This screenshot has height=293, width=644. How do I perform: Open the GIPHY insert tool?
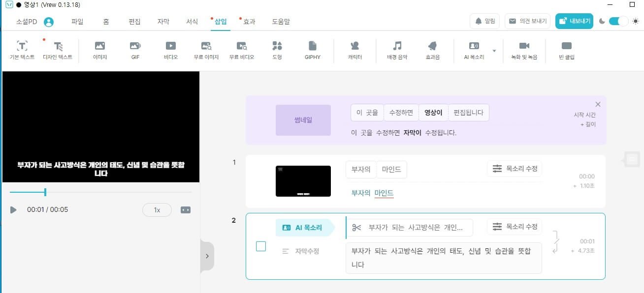(x=313, y=50)
